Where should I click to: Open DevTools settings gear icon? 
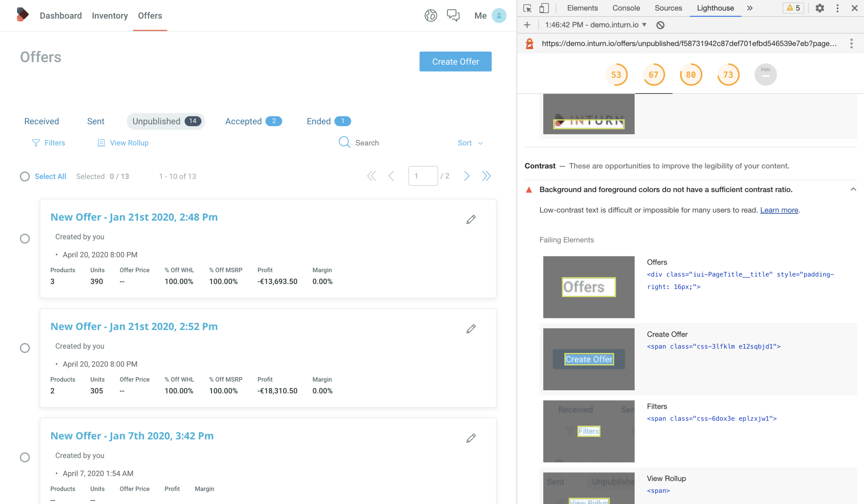click(x=820, y=8)
